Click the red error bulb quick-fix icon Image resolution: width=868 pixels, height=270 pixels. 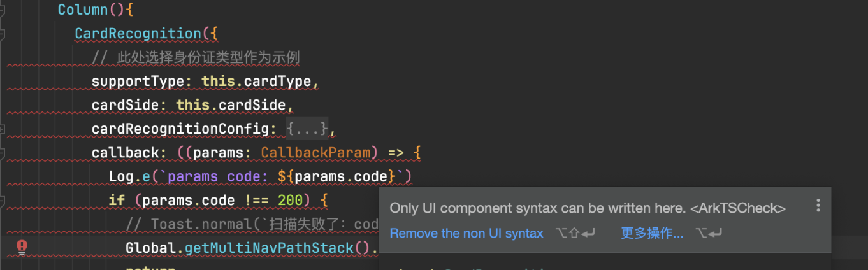22,247
